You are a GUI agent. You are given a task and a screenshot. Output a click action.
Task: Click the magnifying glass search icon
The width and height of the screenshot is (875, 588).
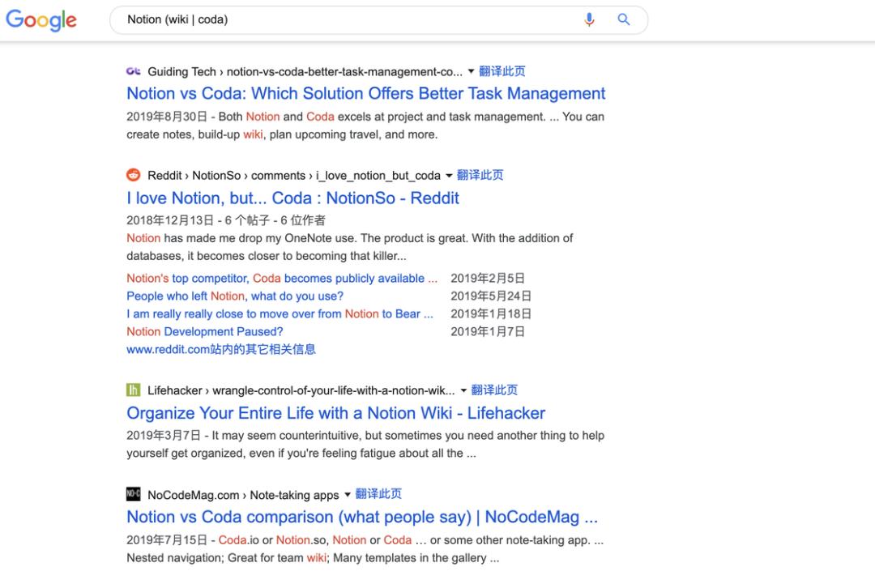pyautogui.click(x=624, y=20)
